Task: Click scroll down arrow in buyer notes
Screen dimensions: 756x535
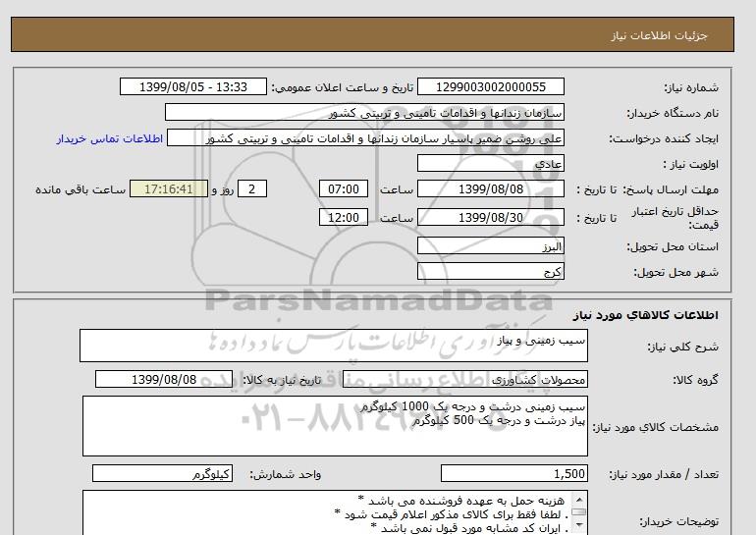Action: pyautogui.click(x=579, y=525)
